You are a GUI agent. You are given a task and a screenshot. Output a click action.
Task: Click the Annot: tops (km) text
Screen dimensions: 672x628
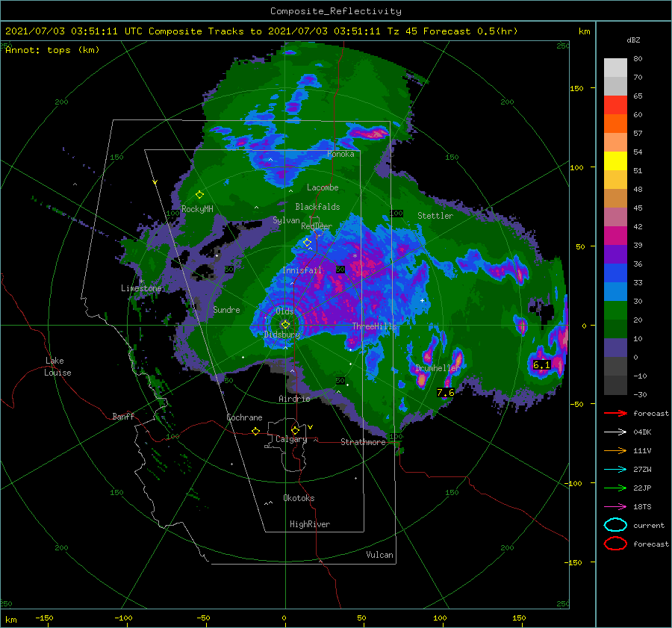[52, 50]
